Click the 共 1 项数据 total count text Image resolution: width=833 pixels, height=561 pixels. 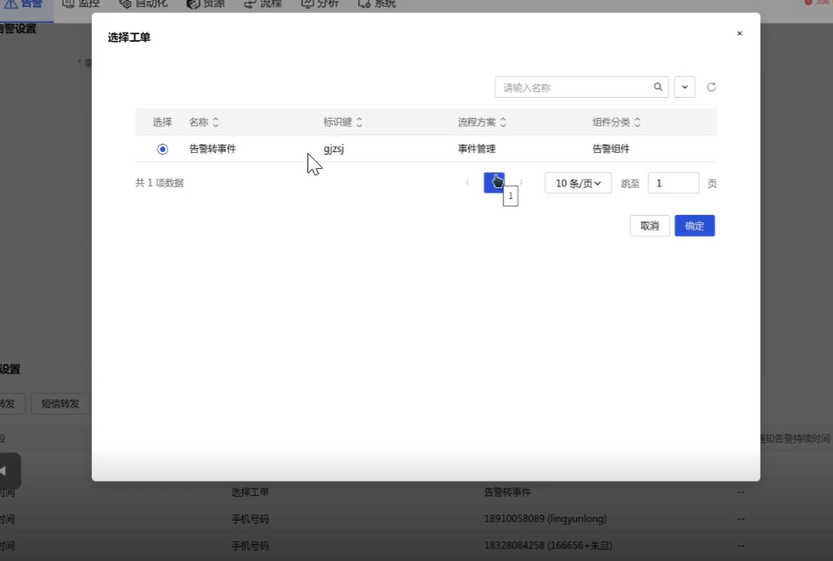[159, 183]
